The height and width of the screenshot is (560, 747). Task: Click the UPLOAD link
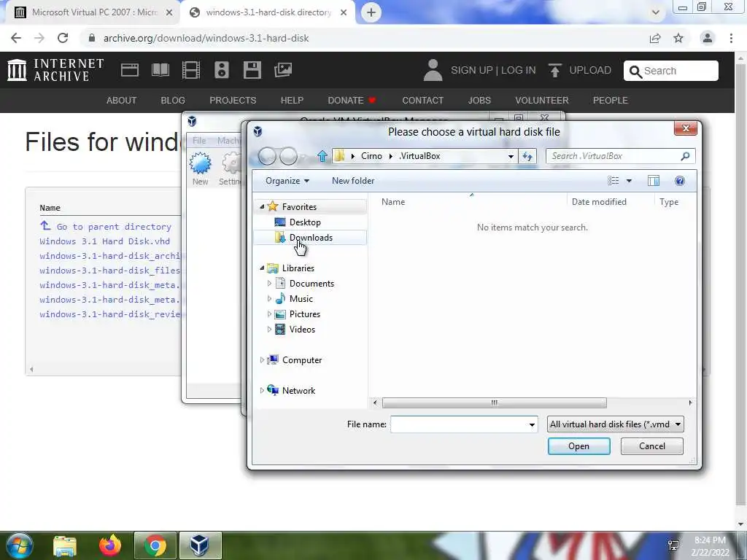coord(589,71)
